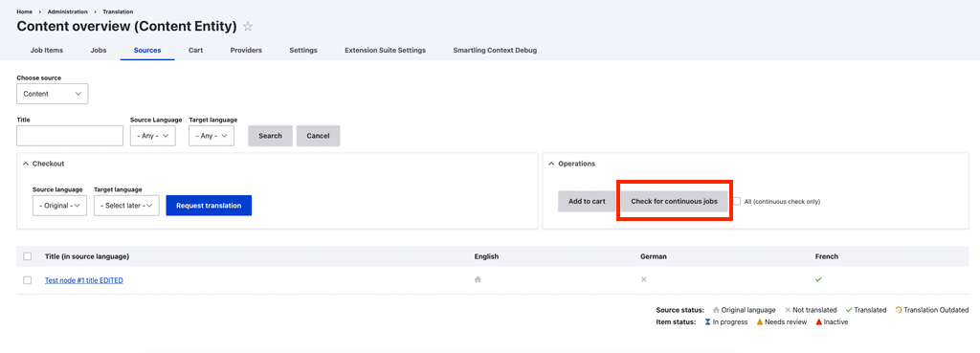Open the Target language filter dropdown
The image size is (980, 353).
click(x=212, y=136)
